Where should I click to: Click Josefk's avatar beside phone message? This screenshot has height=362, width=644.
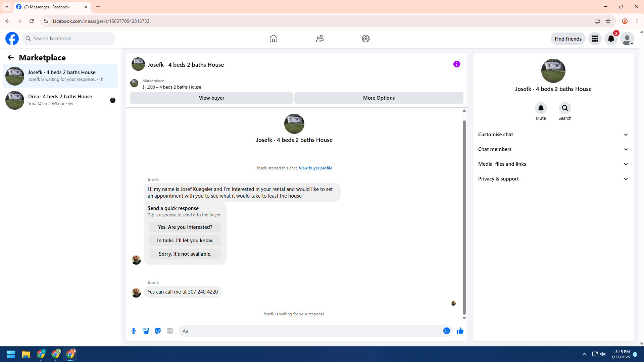pos(136,293)
